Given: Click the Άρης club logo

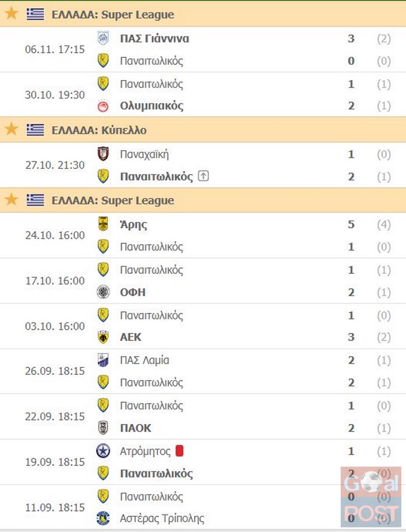Looking at the screenshot, I should [103, 224].
